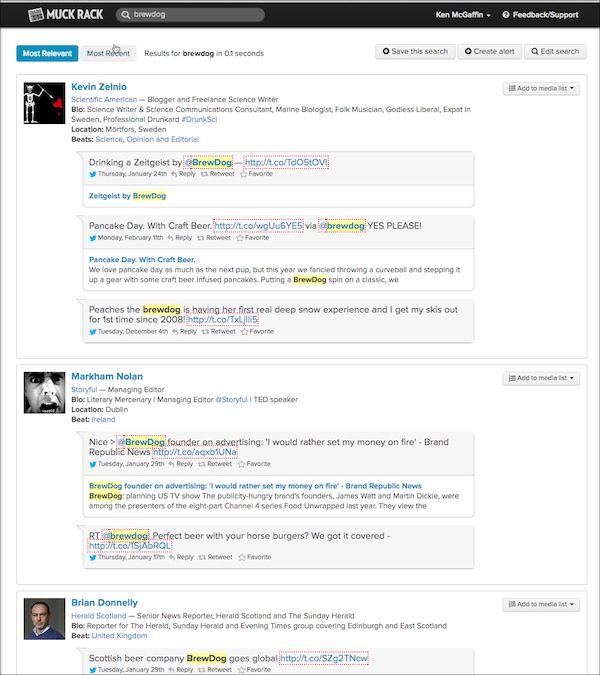Switch to the Most Recent tab

[x=108, y=53]
